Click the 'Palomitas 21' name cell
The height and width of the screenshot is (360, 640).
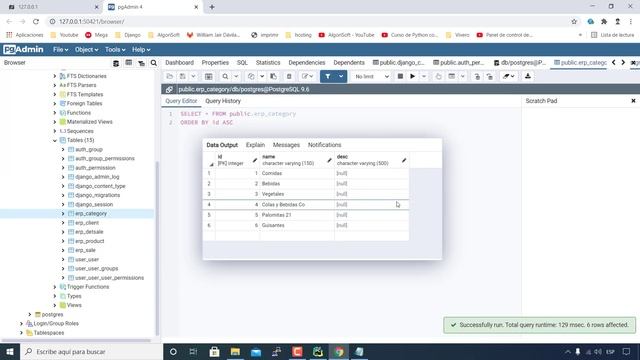click(x=297, y=215)
